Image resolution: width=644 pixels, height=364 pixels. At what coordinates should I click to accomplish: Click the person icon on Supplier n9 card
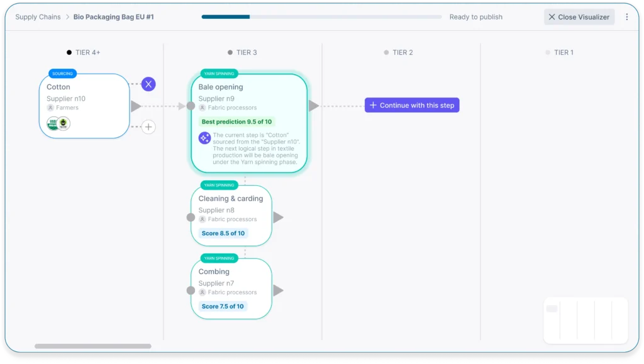point(202,108)
